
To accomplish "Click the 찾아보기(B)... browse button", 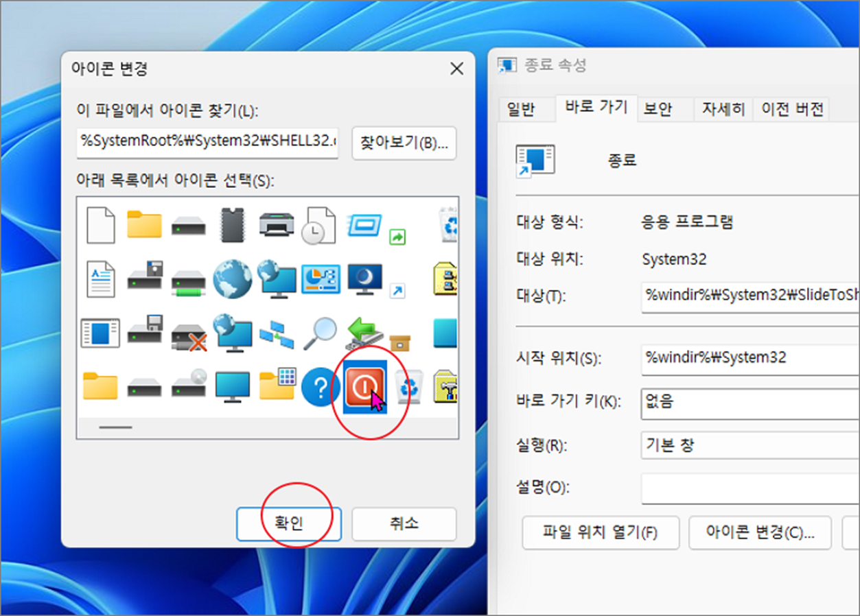I will (x=404, y=143).
